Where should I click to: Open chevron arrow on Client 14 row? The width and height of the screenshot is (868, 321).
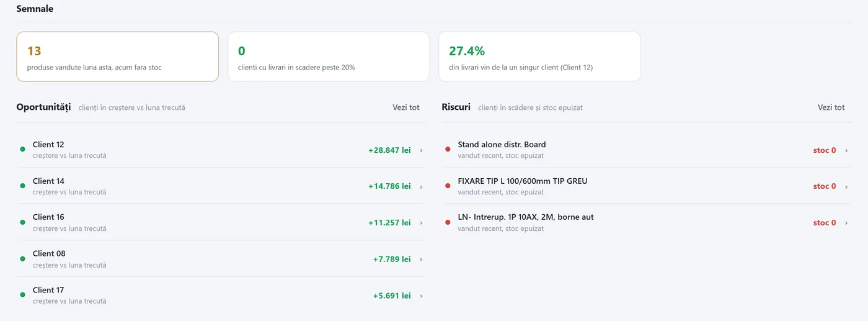pos(422,186)
